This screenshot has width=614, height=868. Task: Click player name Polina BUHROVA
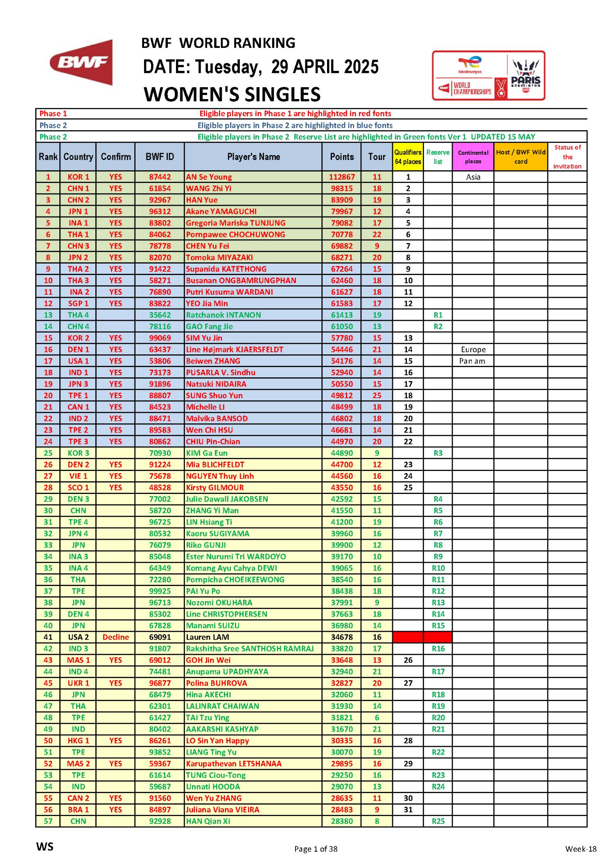[217, 683]
